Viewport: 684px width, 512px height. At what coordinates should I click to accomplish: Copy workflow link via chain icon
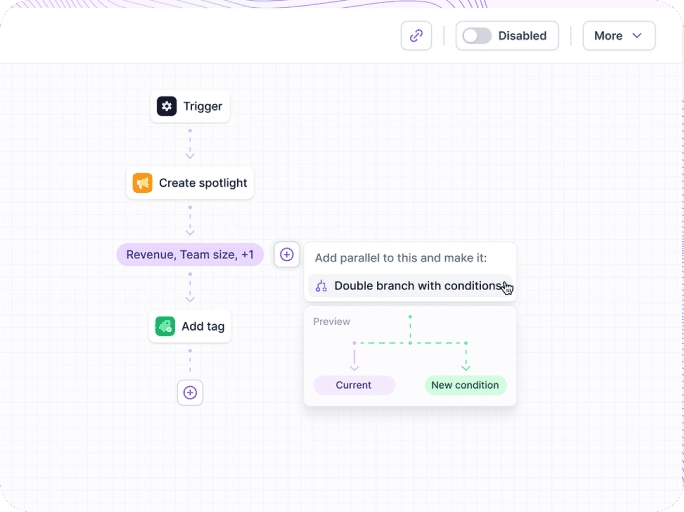(416, 36)
